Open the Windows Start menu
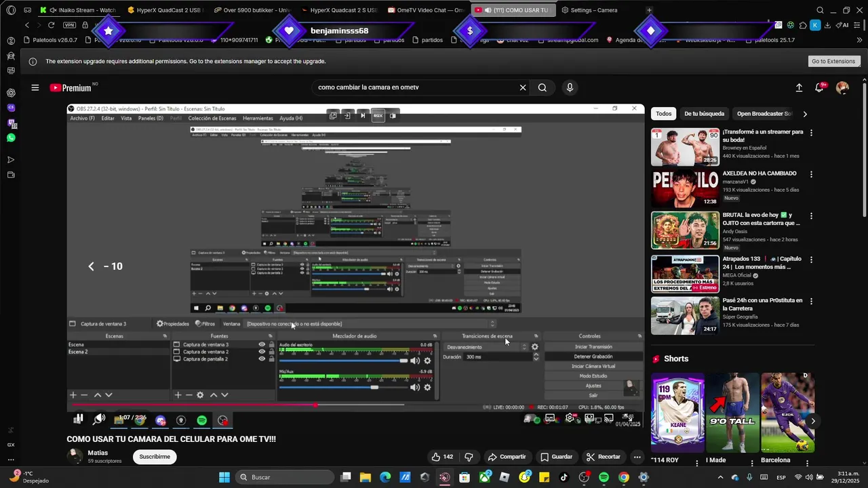This screenshot has height=488, width=868. [x=224, y=477]
